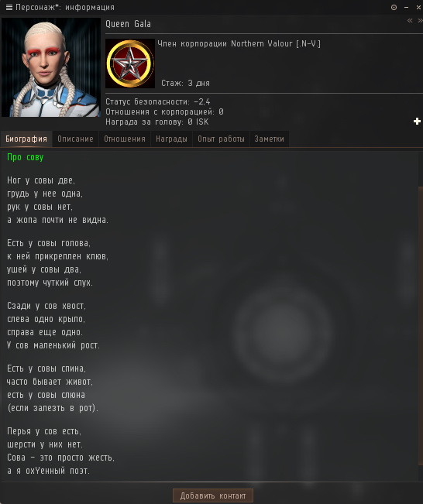Click the Northern Valour [.N-V.] corporation text

(x=276, y=43)
